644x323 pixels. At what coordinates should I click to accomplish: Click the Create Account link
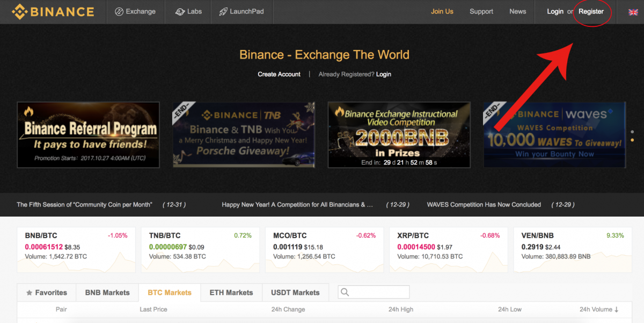click(279, 74)
